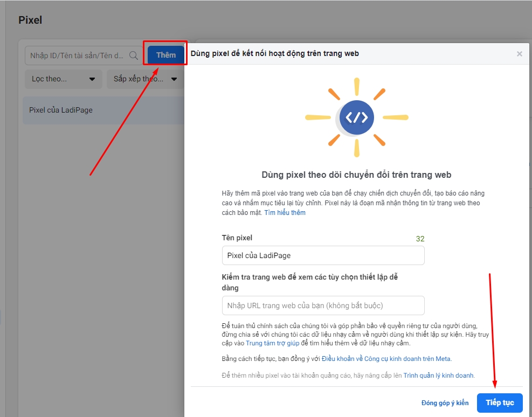Viewport: 532px width, 417px height.
Task: Click the Pixel page heading
Action: point(30,20)
